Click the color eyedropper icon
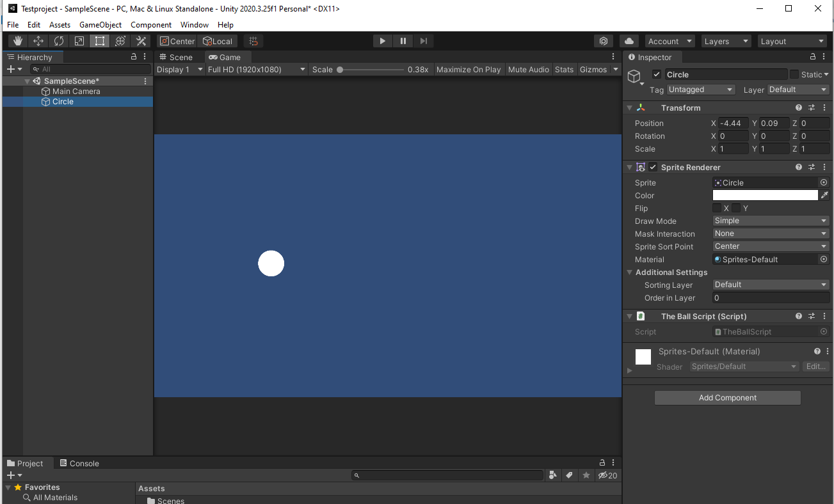The width and height of the screenshot is (834, 504). pos(824,196)
